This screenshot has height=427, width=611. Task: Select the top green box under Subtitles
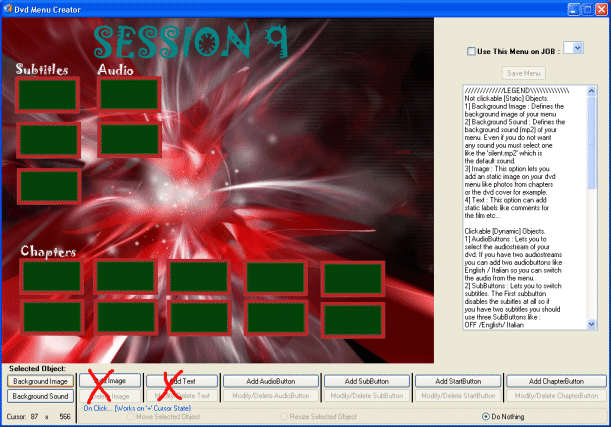point(48,95)
